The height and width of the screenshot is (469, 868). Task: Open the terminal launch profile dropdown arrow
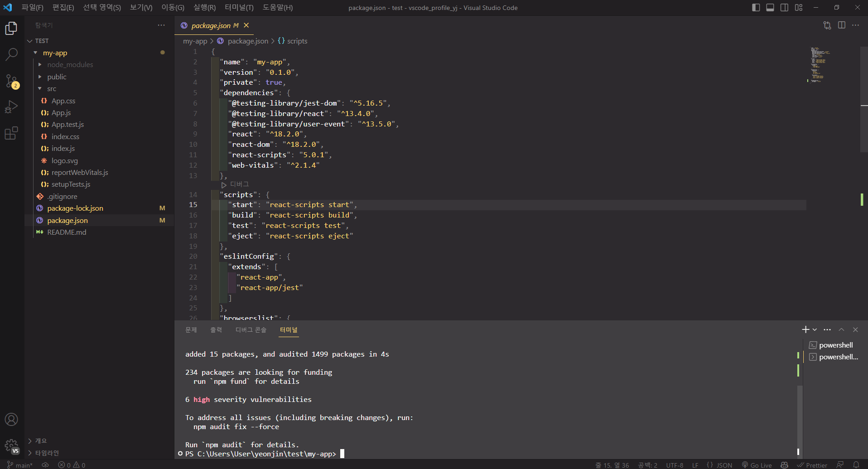pos(815,329)
